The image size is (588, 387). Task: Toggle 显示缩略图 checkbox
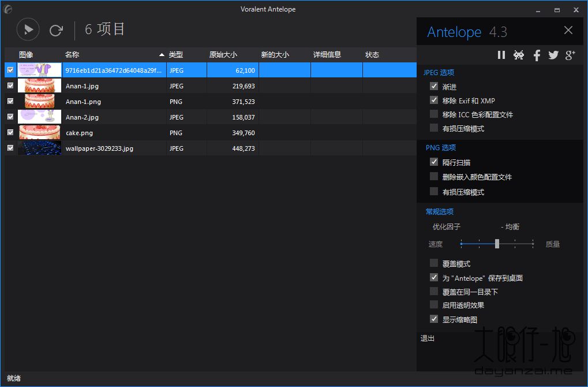[x=434, y=319]
